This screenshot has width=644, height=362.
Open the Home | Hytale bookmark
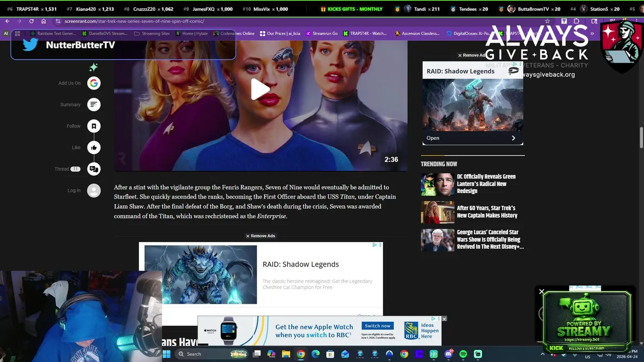191,33
